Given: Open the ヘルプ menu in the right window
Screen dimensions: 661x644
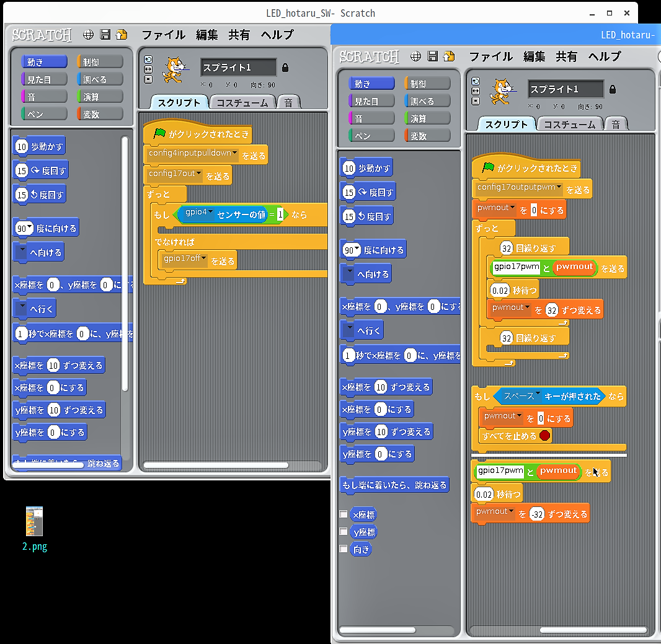Looking at the screenshot, I should (x=605, y=56).
